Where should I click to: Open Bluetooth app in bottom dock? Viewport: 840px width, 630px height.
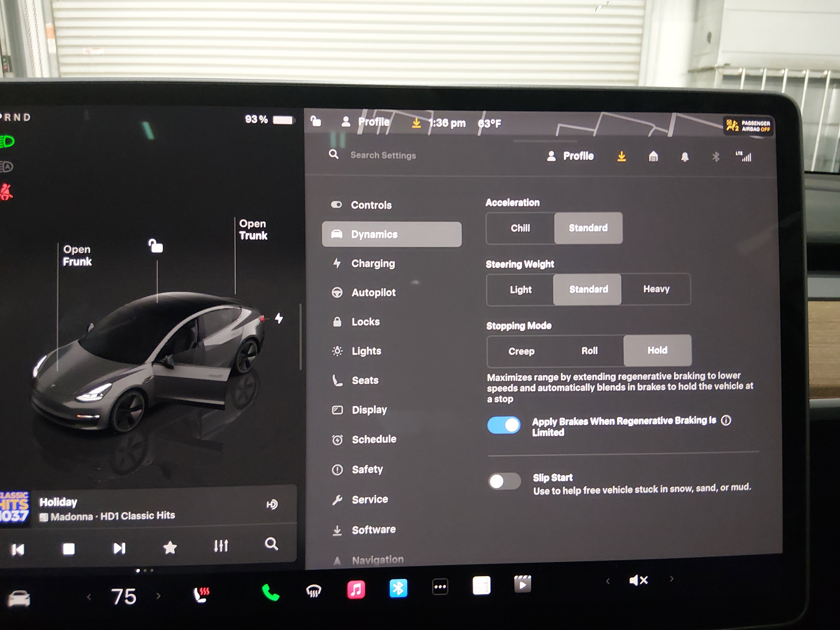coord(398,588)
